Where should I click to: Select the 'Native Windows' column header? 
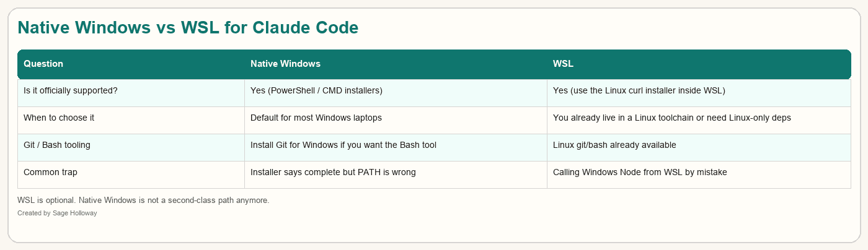point(396,64)
